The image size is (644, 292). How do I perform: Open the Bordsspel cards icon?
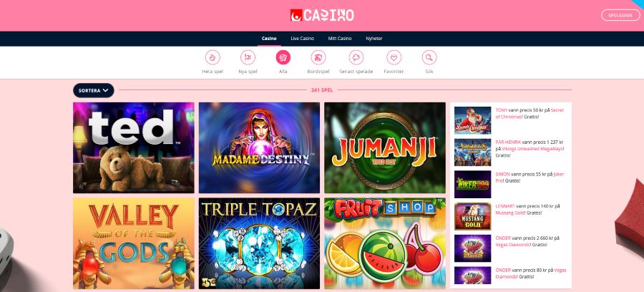[x=318, y=57]
